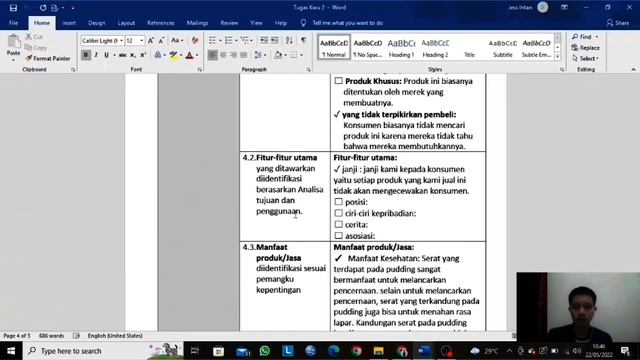Clear all formatting

click(x=195, y=40)
